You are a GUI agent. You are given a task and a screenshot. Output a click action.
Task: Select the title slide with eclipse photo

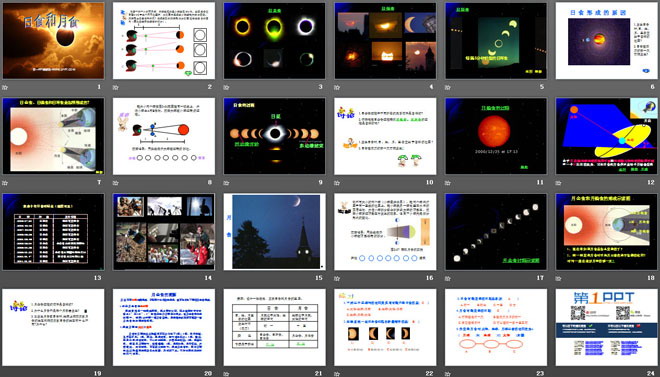point(53,41)
